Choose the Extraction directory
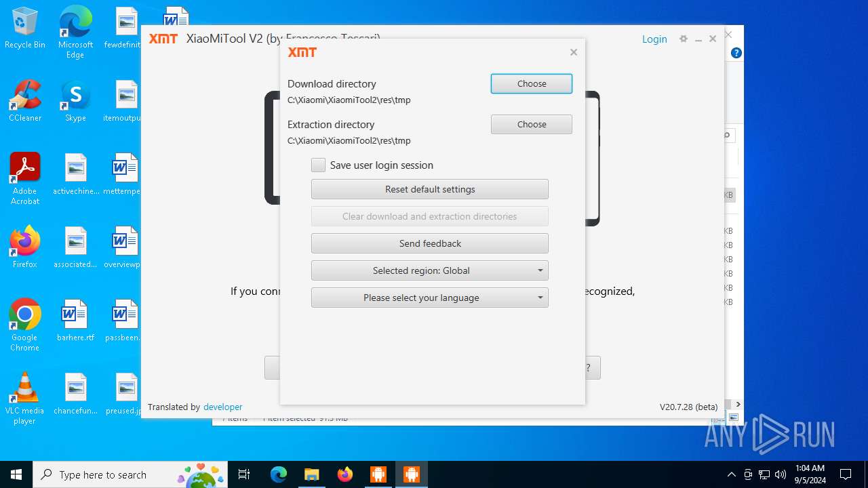This screenshot has height=488, width=868. [531, 124]
